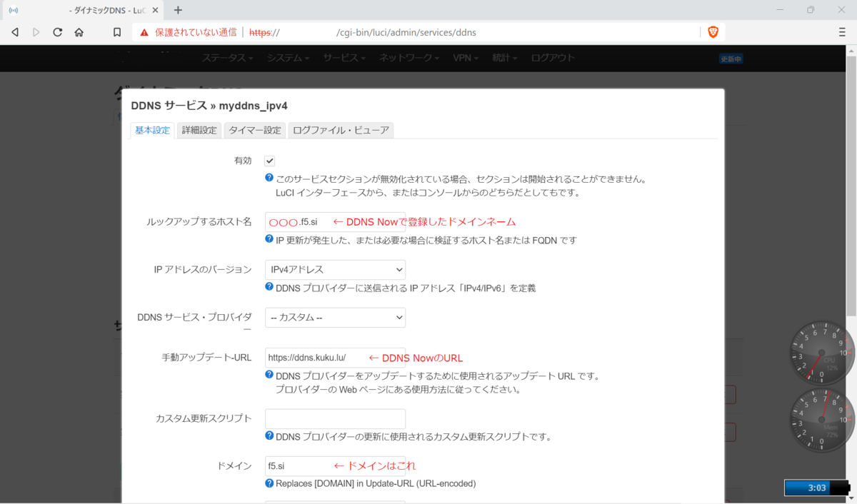Viewport: 857px width, 504px height.
Task: Open DDNSサービス・プロバイダー dropdown
Action: click(335, 317)
